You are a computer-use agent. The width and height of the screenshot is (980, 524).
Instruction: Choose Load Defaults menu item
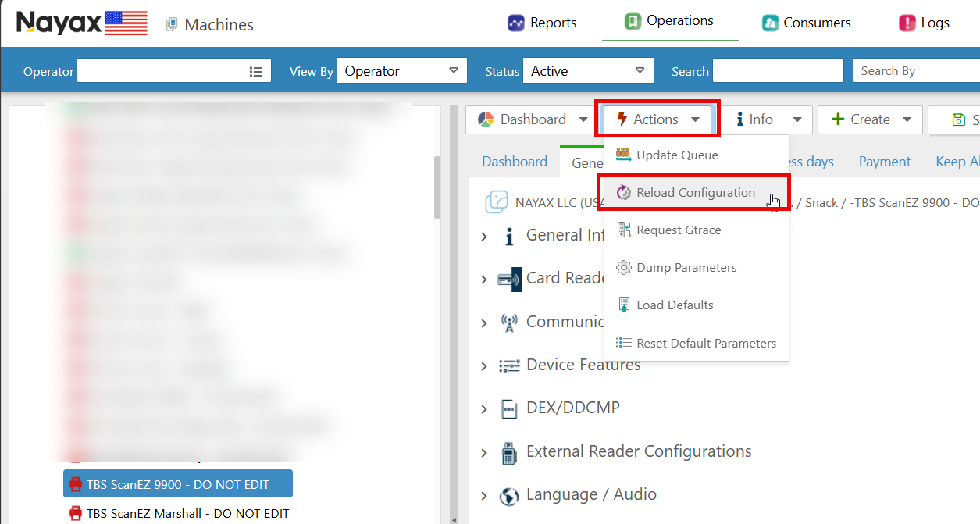[696, 305]
